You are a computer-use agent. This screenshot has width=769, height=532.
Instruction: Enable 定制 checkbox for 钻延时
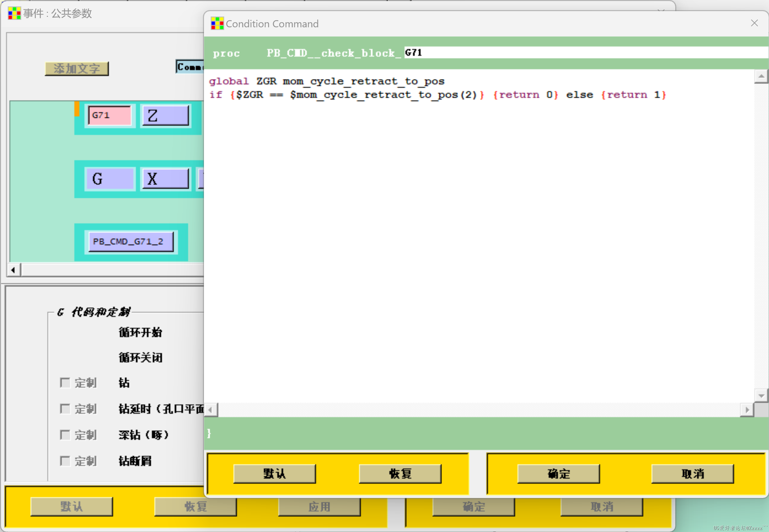click(x=65, y=409)
